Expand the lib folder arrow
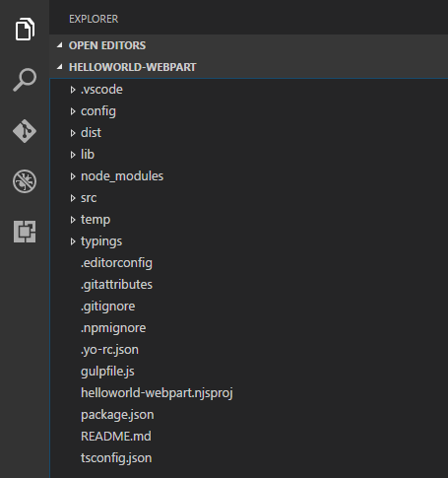 (73, 155)
